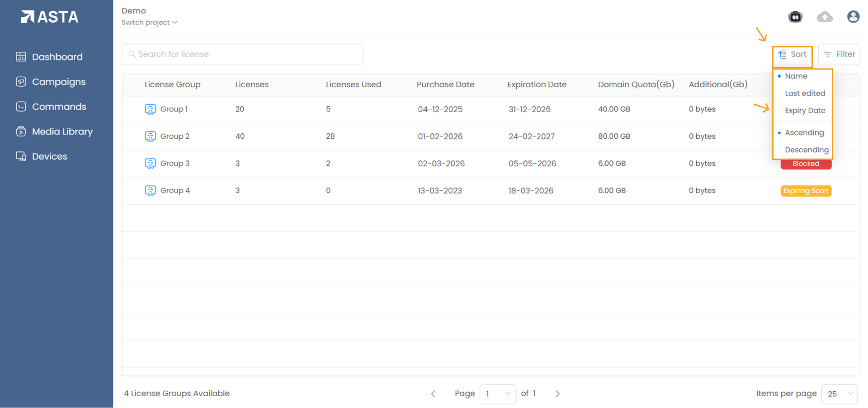Sort by Expiry Date
Screen dimensions: 868x408
pos(805,111)
